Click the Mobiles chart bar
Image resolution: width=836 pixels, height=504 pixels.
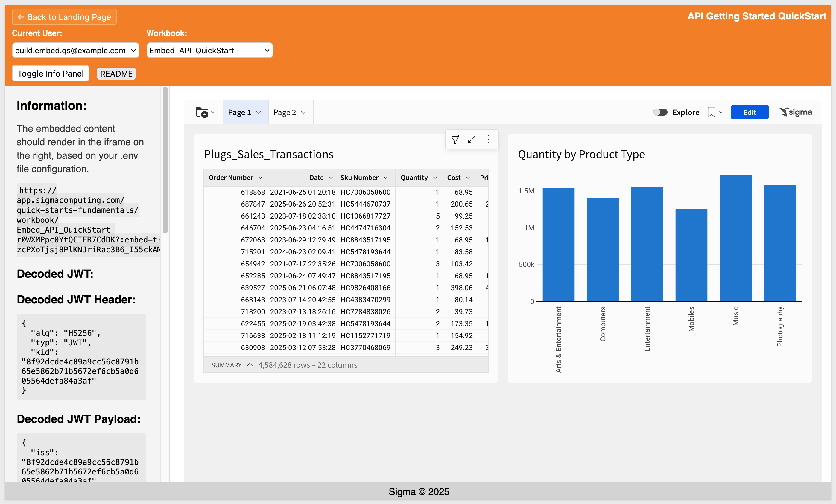(x=691, y=255)
